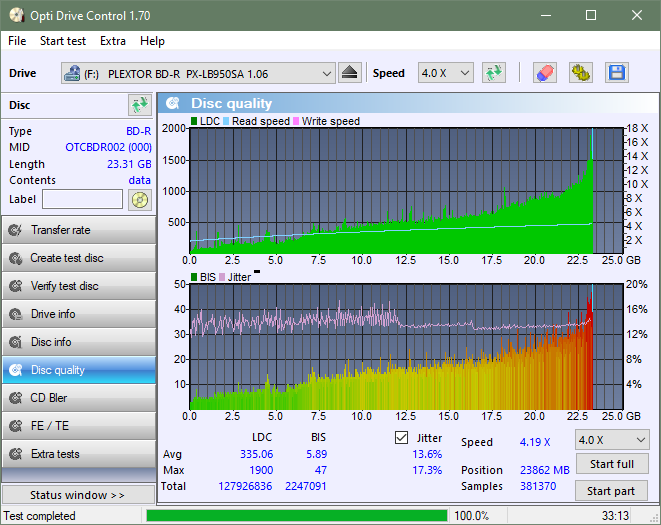The image size is (661, 525).
Task: Open the options gear toolbar icon
Action: (x=581, y=73)
